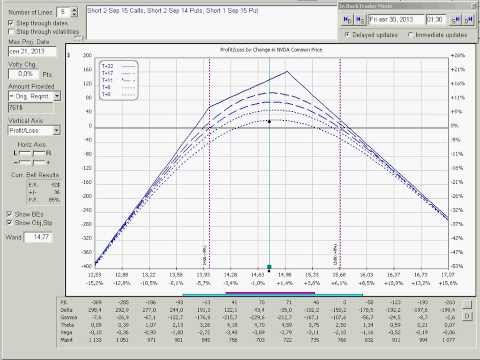Image resolution: width=480 pixels, height=360 pixels.
Task: Increase Number of Lines stepper value
Action: click(x=75, y=10)
